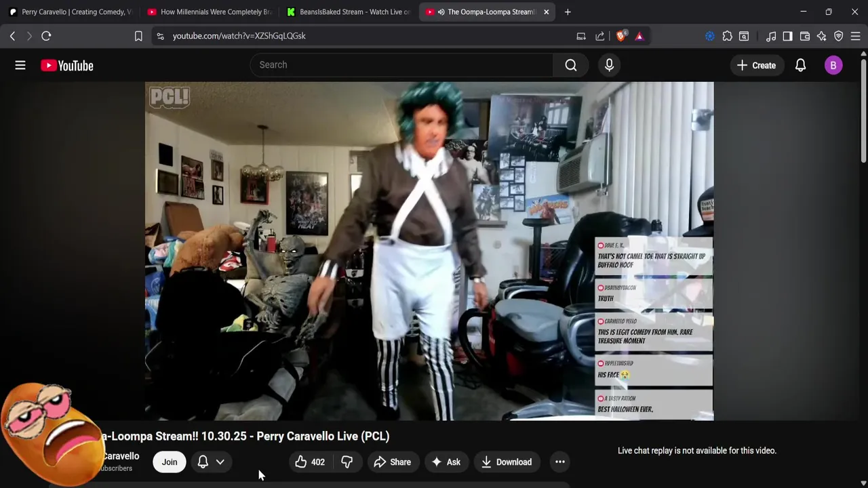Click the YouTube search input field

pyautogui.click(x=401, y=65)
